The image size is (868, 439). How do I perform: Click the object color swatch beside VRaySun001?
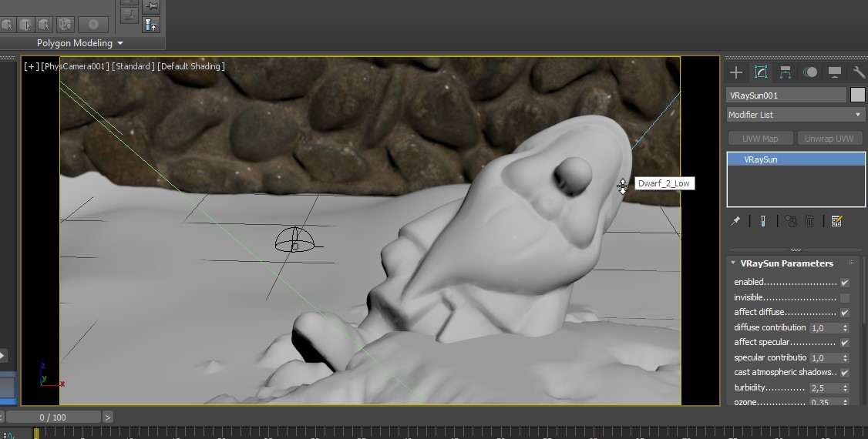(857, 96)
